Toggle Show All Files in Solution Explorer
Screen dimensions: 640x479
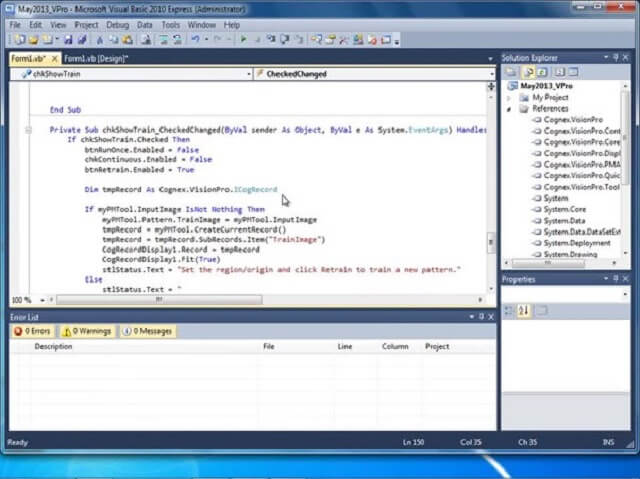[x=527, y=72]
